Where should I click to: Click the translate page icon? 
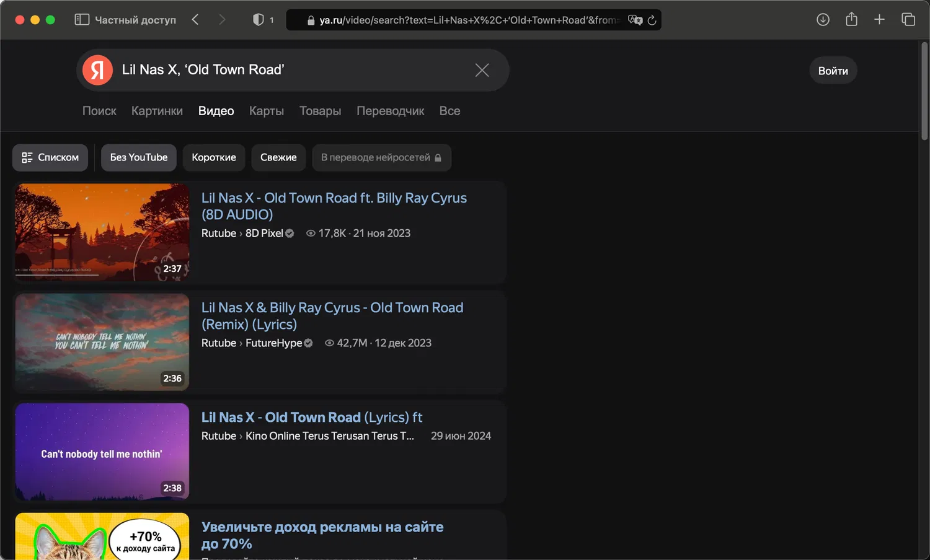tap(634, 20)
